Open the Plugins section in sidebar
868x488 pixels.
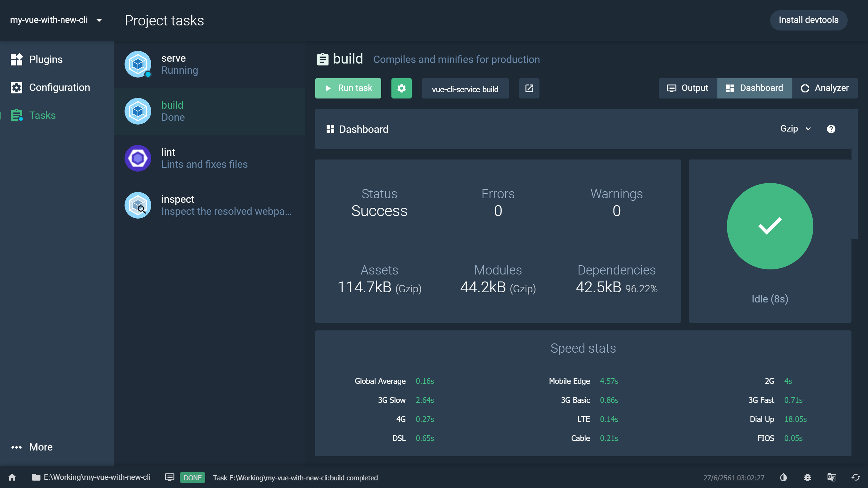point(45,59)
